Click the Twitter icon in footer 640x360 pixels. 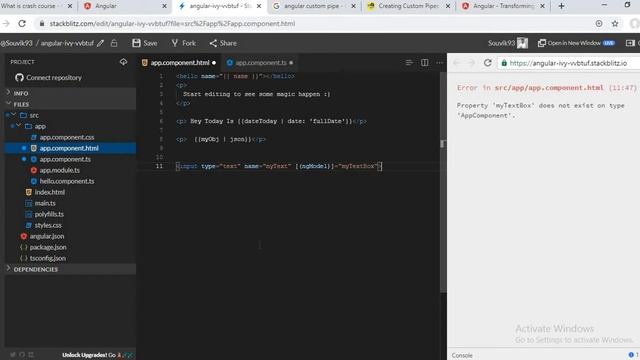point(13,355)
